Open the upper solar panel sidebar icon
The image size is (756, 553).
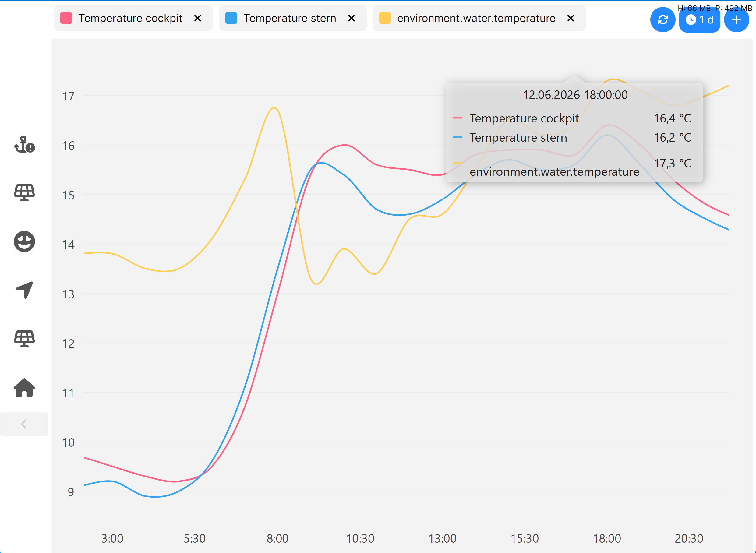(24, 192)
